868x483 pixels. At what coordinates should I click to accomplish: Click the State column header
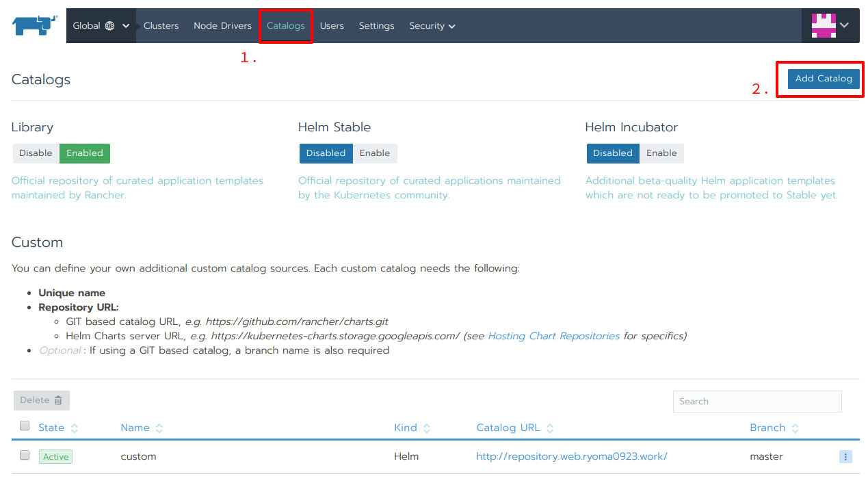pyautogui.click(x=51, y=428)
